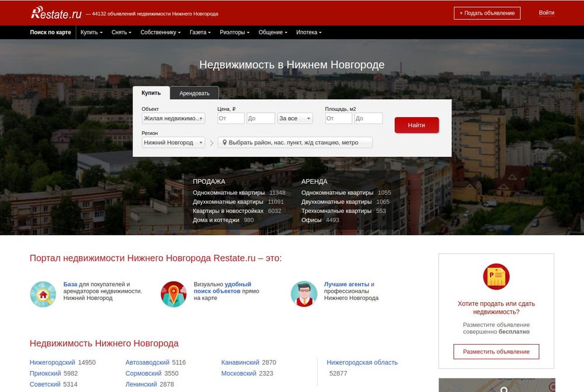Viewport: 584px width, 392px height.
Task: Open Двухкомнатные квартиры under ПРОДАЖА
Action: tap(228, 202)
